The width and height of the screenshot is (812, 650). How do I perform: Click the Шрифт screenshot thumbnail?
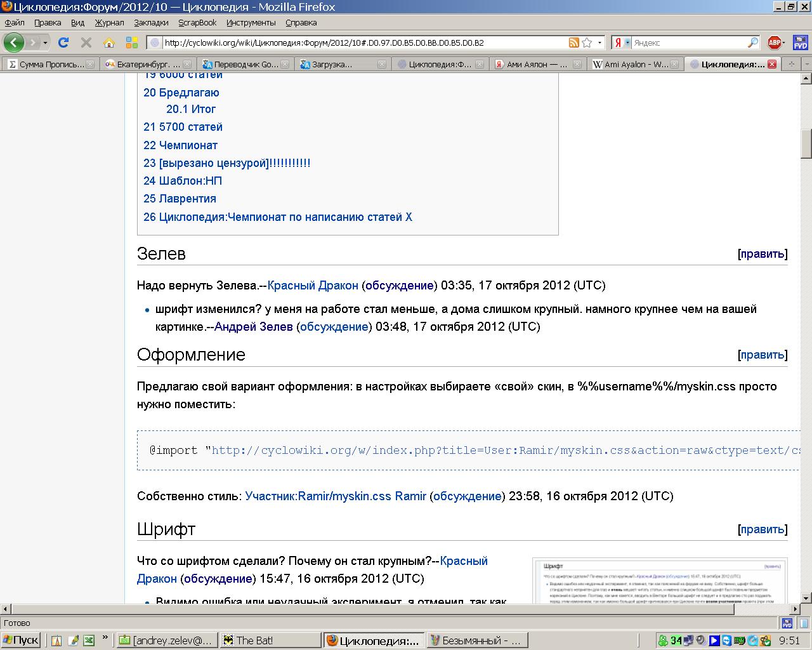659,580
